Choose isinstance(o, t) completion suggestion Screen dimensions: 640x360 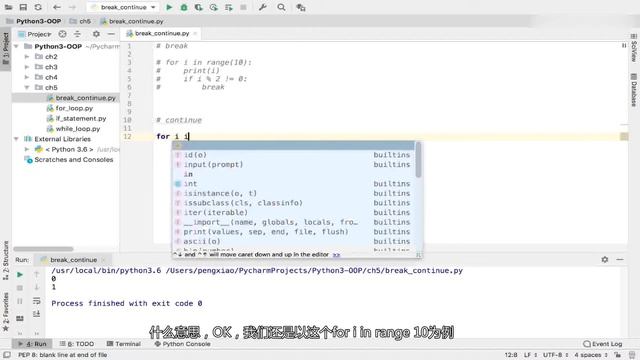point(293,193)
